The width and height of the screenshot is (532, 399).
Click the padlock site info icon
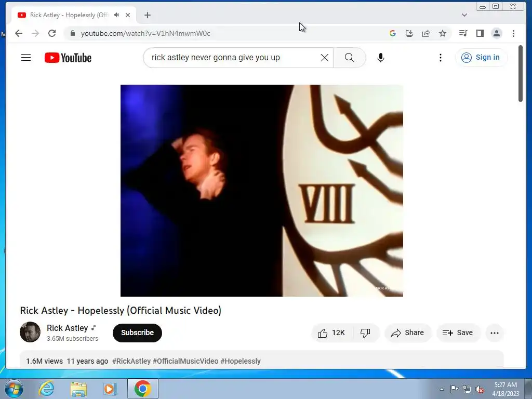(x=73, y=33)
